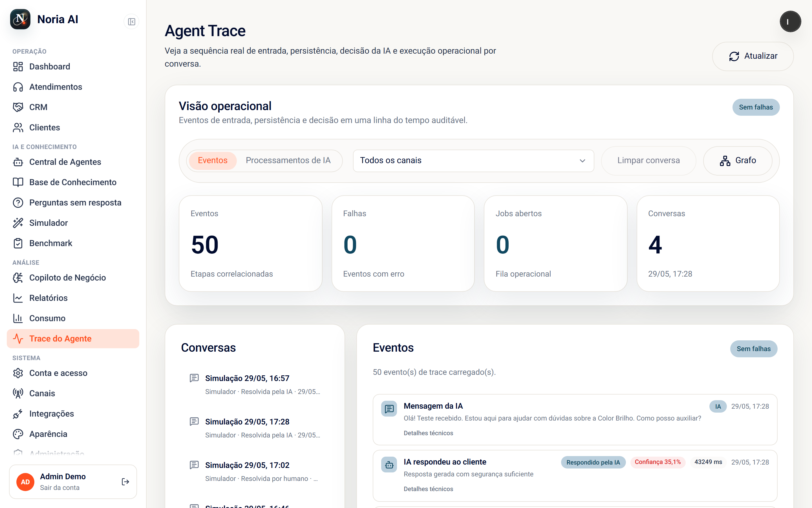The image size is (812, 508).
Task: Click the Confiança 35,1% tag
Action: click(x=658, y=462)
